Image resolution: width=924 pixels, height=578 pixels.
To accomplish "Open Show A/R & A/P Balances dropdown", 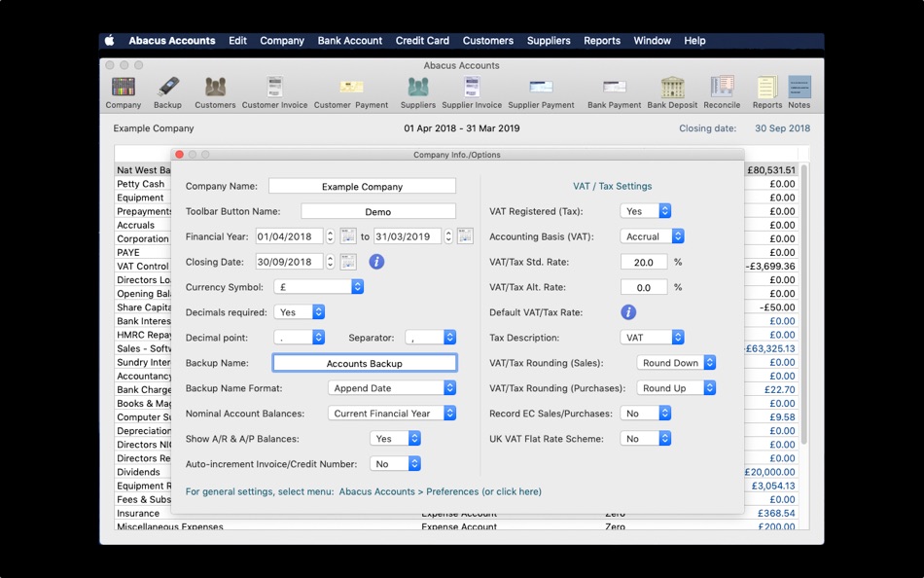I will click(396, 439).
